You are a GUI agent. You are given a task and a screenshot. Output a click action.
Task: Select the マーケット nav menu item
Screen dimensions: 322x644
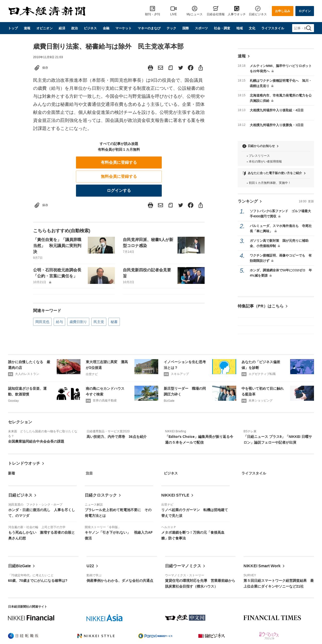123,28
